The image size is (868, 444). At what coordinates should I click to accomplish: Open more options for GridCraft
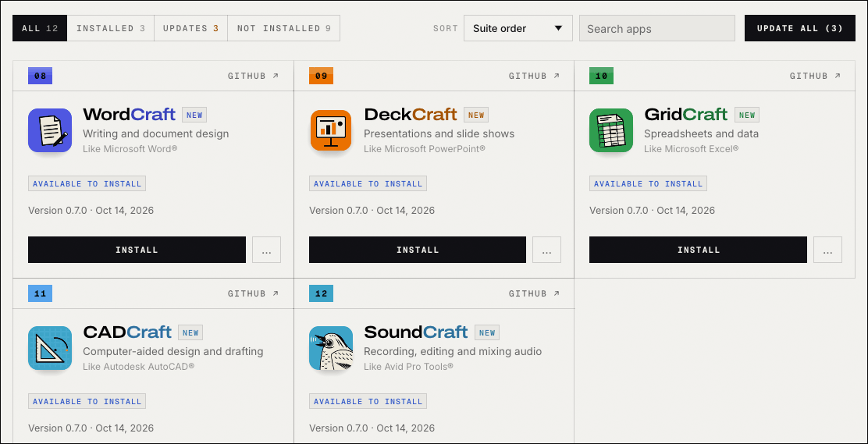pyautogui.click(x=827, y=250)
